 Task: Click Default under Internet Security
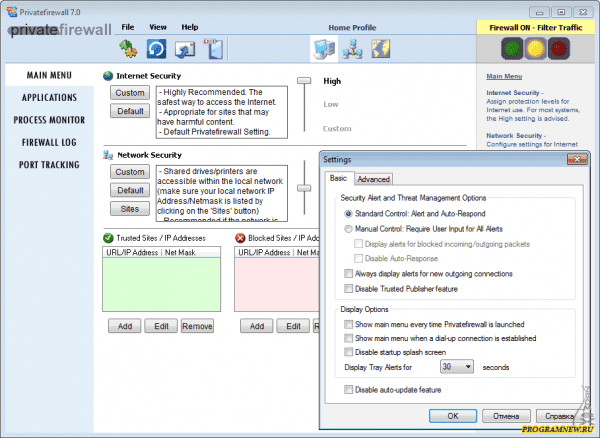click(x=130, y=111)
